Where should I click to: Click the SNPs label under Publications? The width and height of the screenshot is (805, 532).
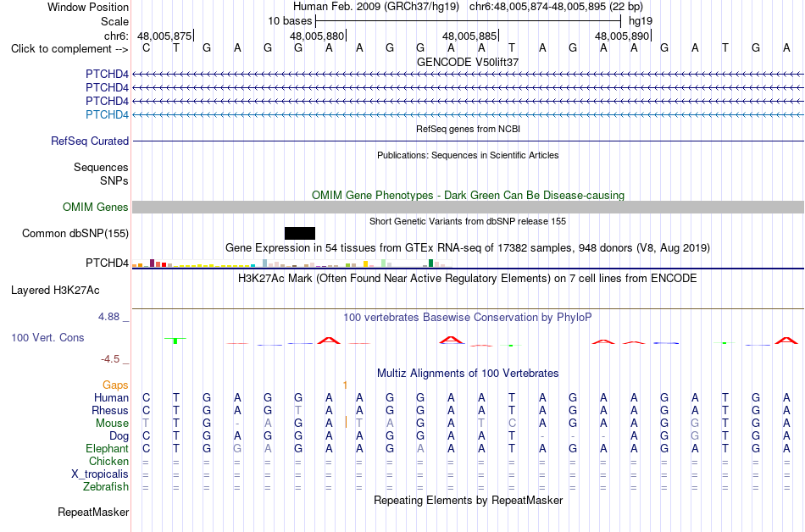click(114, 180)
